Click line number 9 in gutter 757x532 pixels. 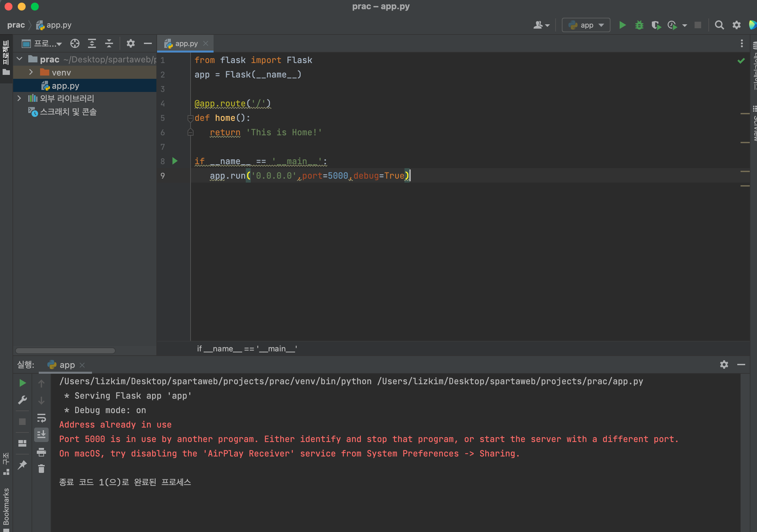163,176
